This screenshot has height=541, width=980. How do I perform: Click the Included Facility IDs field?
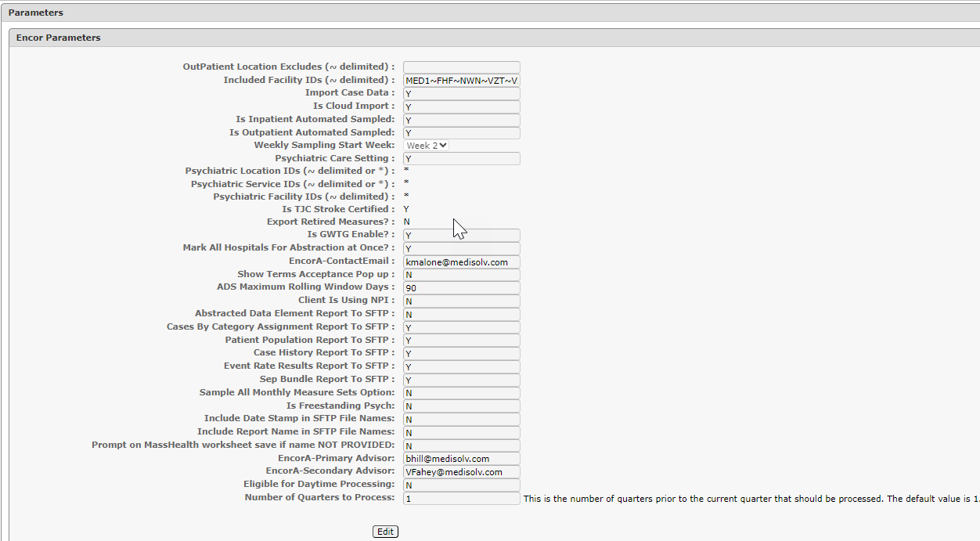[x=462, y=81]
